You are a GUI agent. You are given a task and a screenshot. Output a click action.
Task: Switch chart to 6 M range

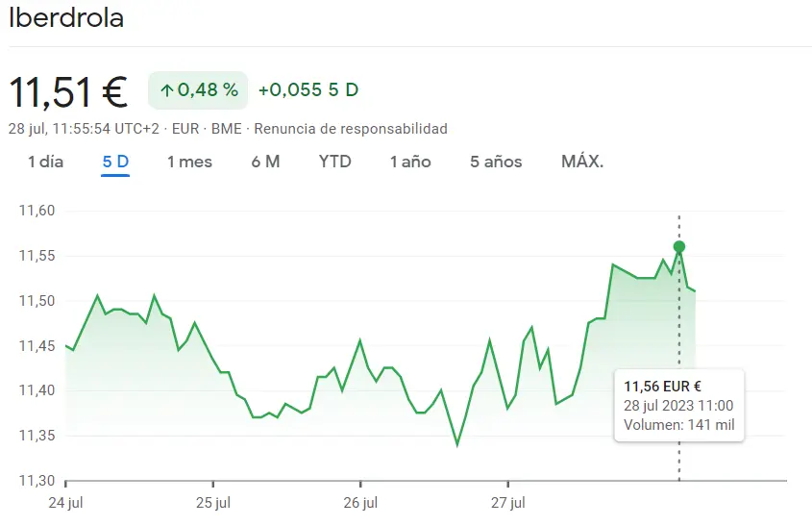tap(265, 162)
